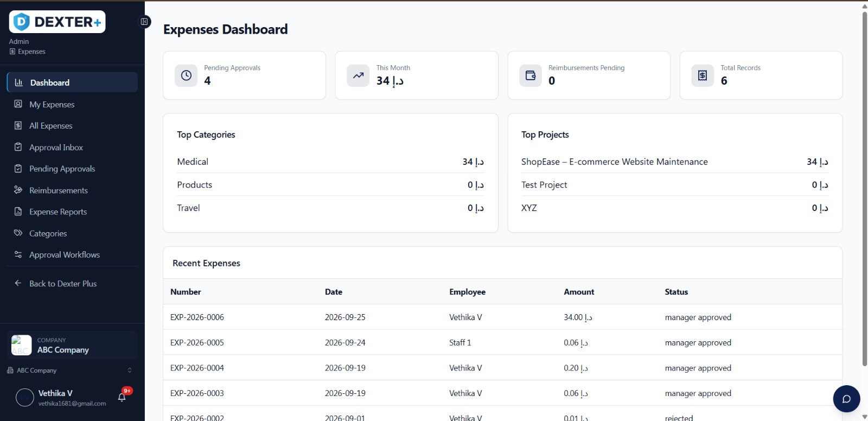Click the Vethika V profile avatar
Screen dimensions: 868x421
click(25, 398)
